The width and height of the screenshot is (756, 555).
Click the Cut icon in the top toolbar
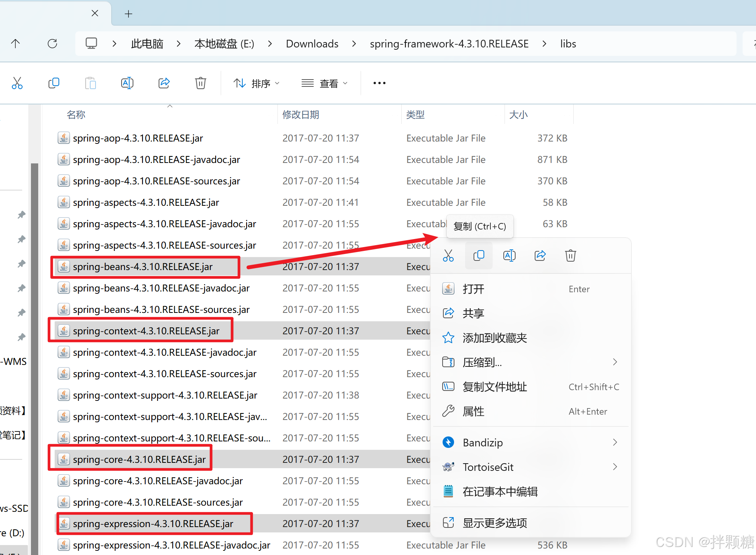[17, 83]
